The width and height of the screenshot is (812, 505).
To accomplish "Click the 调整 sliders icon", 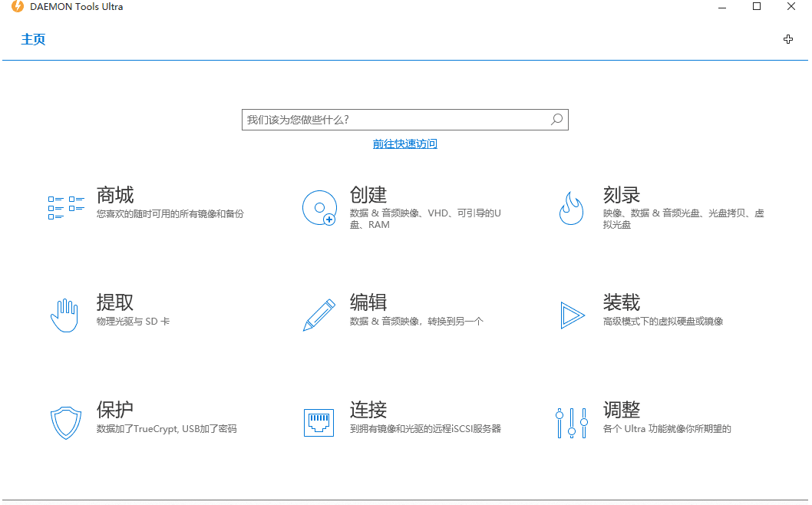I will (x=572, y=423).
